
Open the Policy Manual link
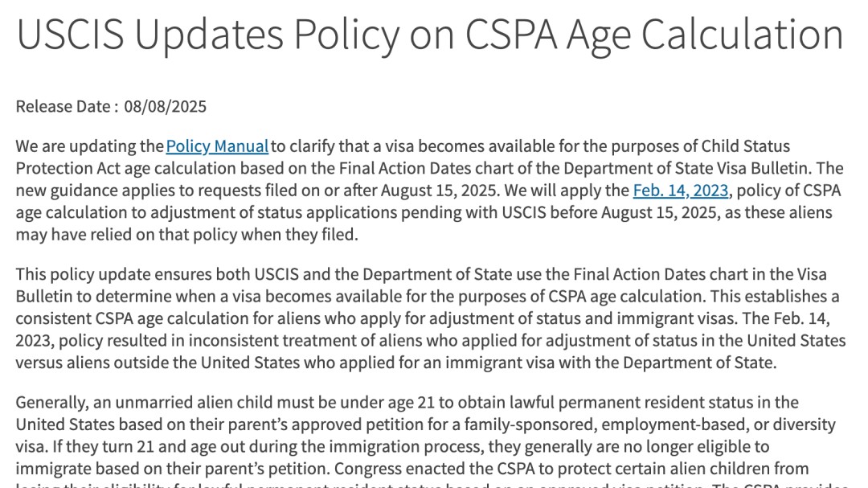click(x=217, y=146)
